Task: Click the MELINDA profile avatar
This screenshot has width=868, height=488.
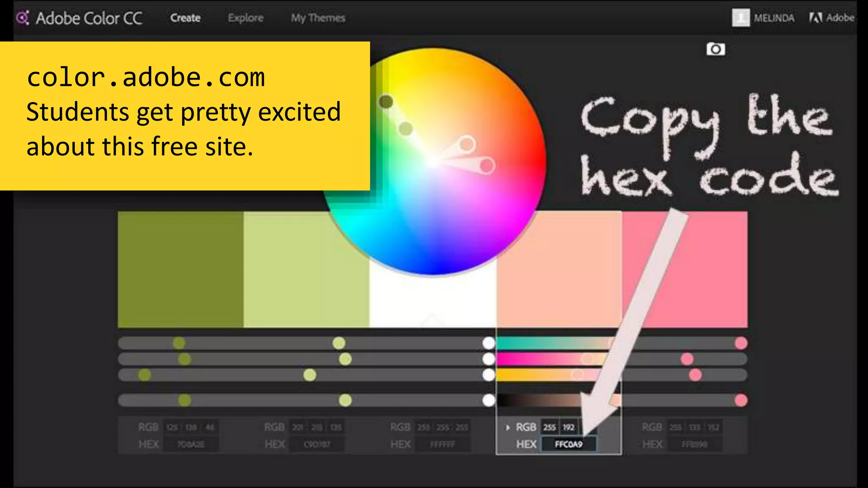Action: [740, 18]
